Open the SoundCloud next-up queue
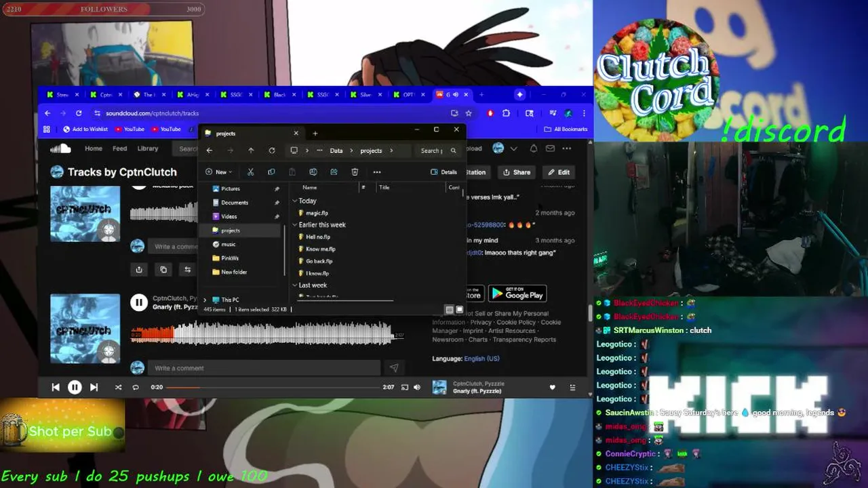The width and height of the screenshot is (868, 488). click(572, 388)
